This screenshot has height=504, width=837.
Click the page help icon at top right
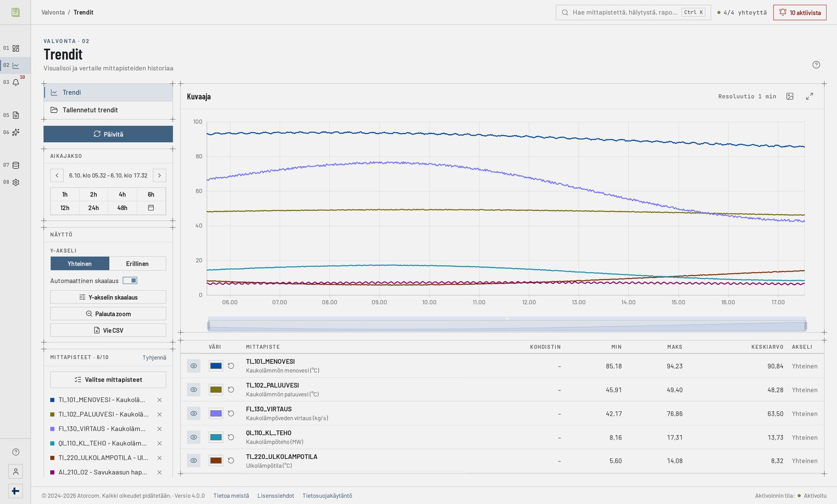pos(816,65)
